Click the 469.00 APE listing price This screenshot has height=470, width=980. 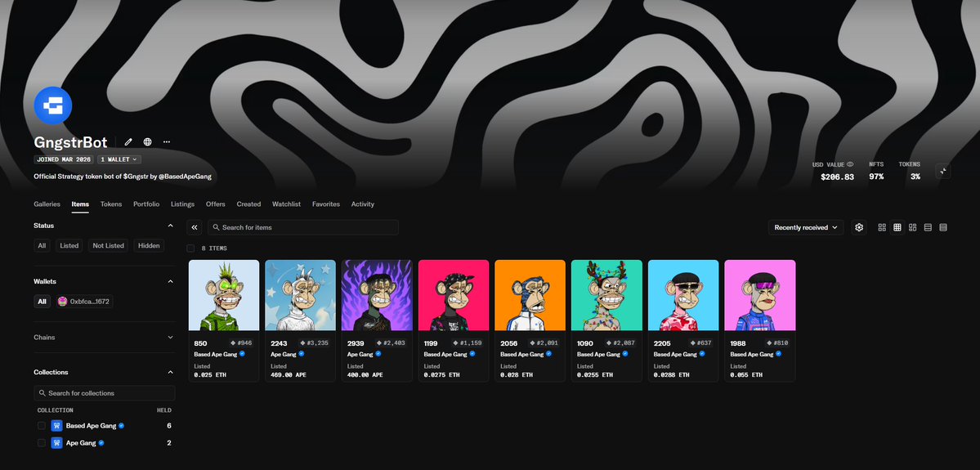pyautogui.click(x=289, y=375)
